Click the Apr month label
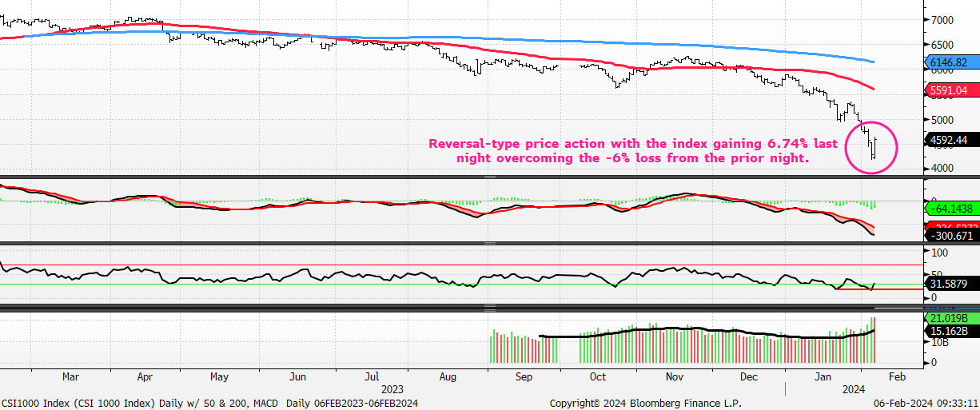Viewport: 980px width, 410px height. (x=145, y=376)
